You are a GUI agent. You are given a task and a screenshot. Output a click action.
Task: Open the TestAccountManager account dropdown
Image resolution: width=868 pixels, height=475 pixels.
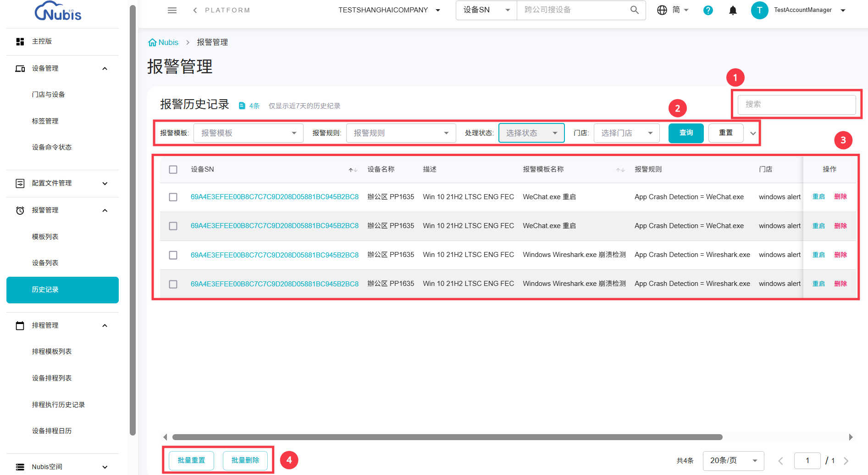click(810, 10)
